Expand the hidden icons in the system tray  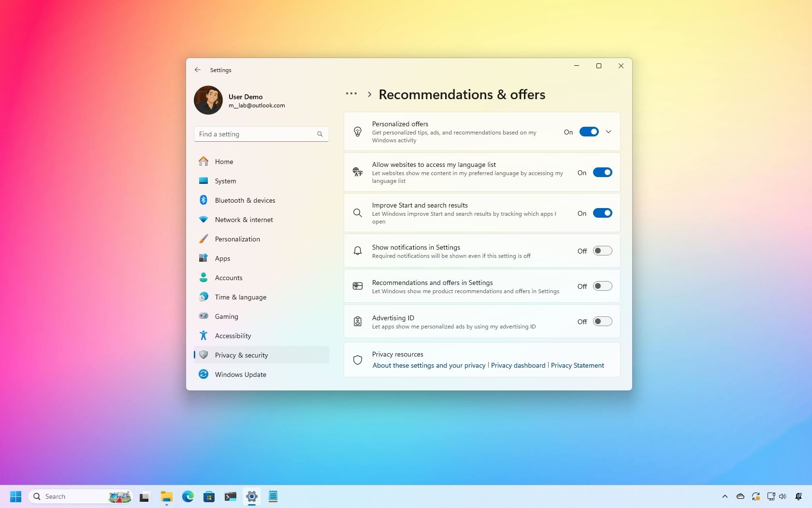[x=725, y=496]
